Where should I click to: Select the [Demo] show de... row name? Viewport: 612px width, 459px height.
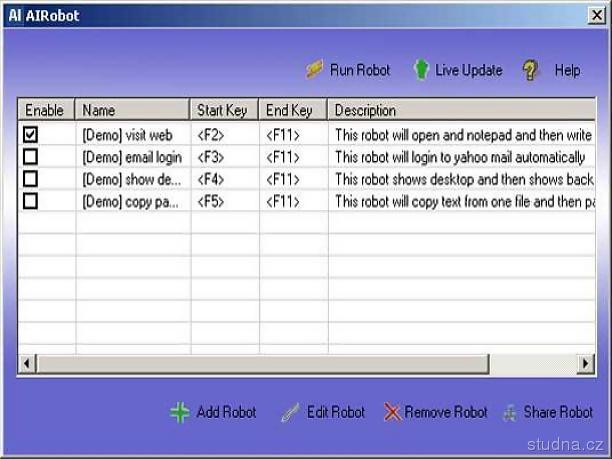point(132,180)
